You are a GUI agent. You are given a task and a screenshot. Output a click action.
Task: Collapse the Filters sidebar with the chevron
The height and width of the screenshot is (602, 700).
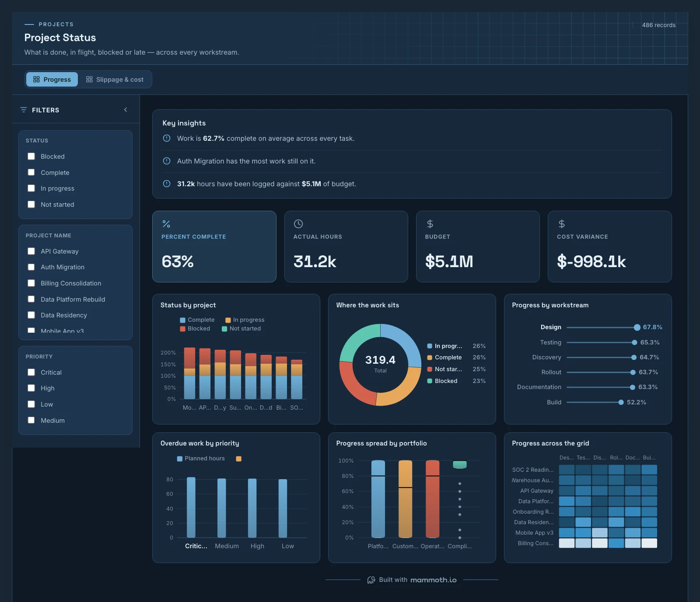126,110
